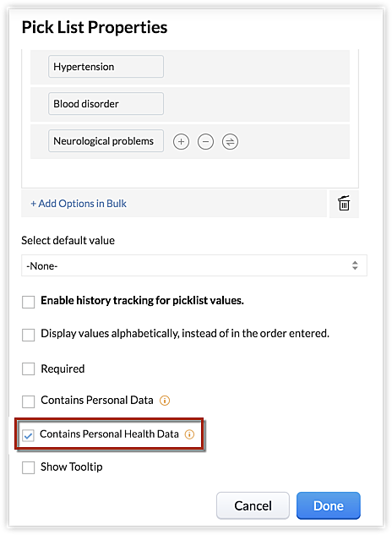Click the -None- dropdown arrows
Screen dimensions: 392x535
pyautogui.click(x=355, y=265)
